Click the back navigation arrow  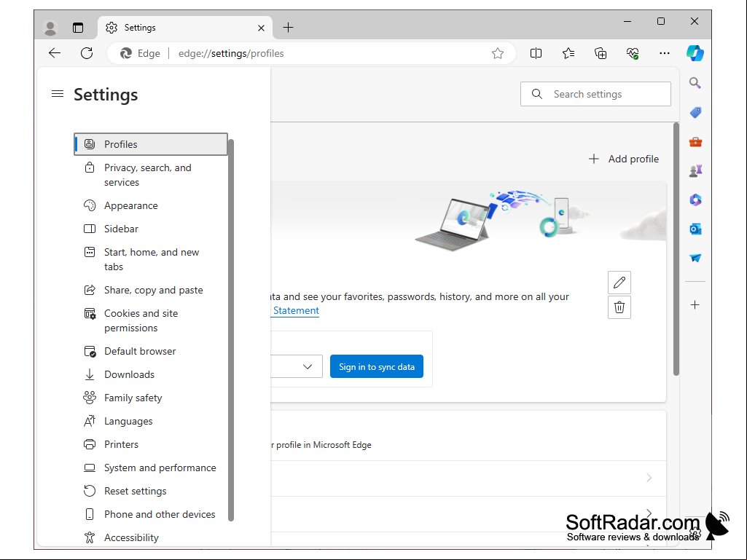click(x=55, y=53)
